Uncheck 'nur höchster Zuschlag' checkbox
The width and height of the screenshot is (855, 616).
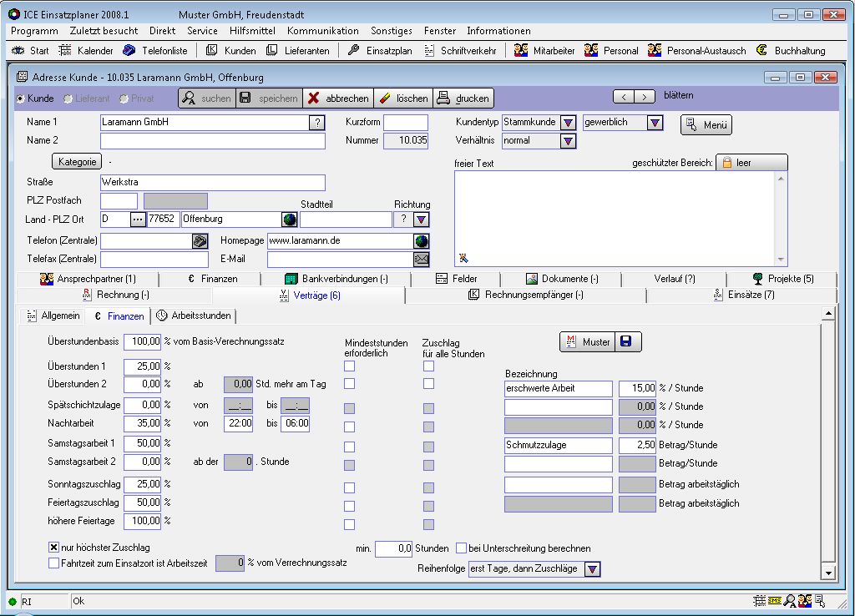tap(53, 548)
